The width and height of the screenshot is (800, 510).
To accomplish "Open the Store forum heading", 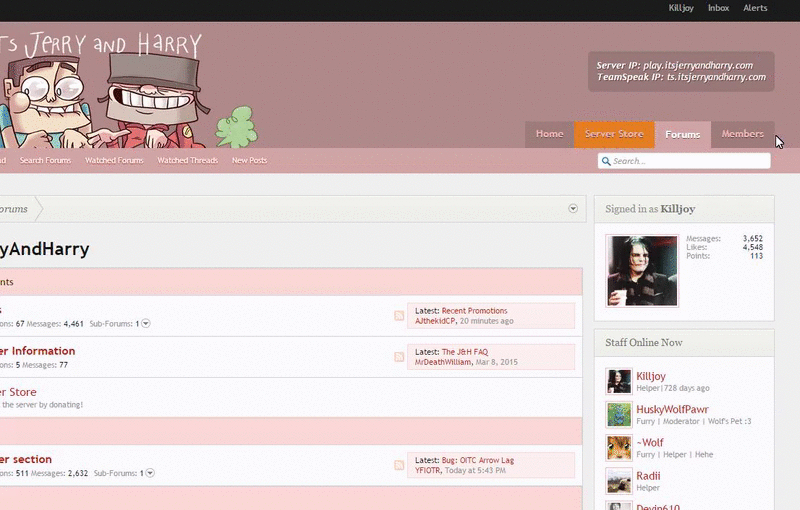I will click(18, 392).
